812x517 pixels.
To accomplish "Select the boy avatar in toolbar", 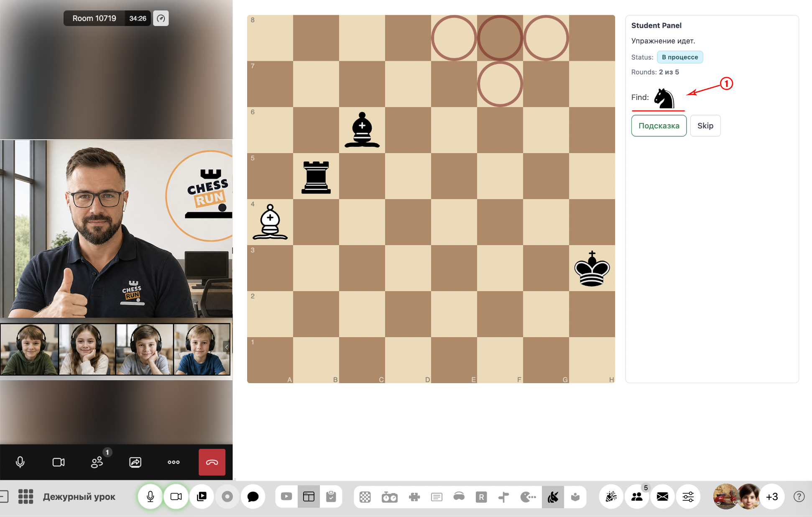I will [749, 497].
